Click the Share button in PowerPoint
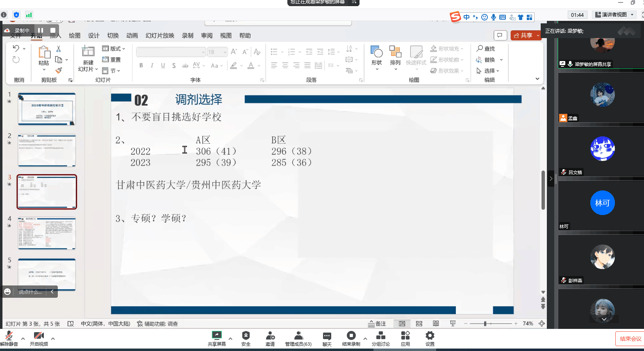This screenshot has height=351, width=644. pyautogui.click(x=523, y=36)
